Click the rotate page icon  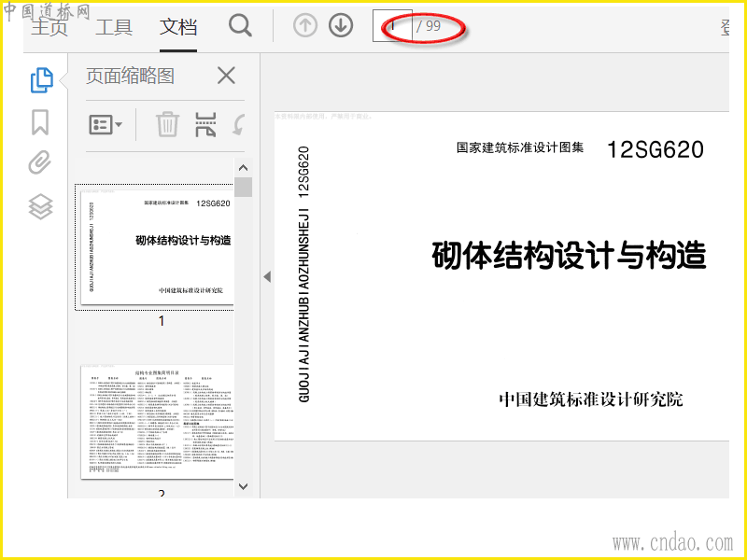(239, 125)
